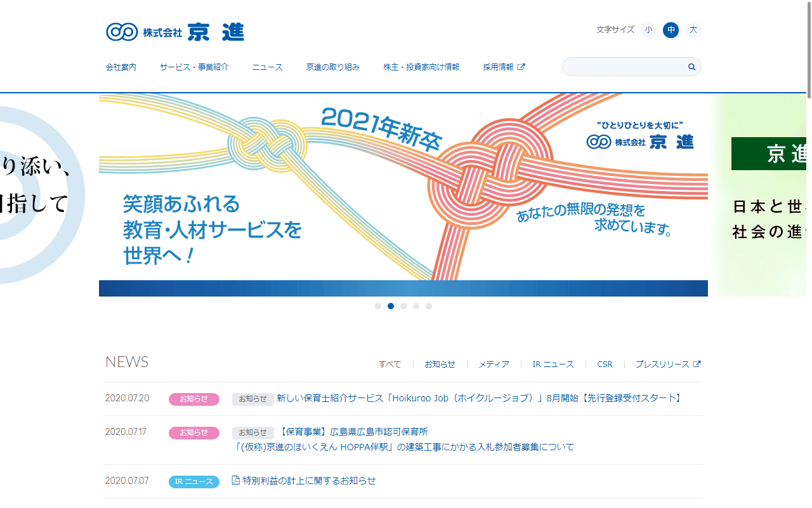This screenshot has width=812, height=508.
Task: Open the 株主・投資家向け情報 menu
Action: (x=421, y=67)
